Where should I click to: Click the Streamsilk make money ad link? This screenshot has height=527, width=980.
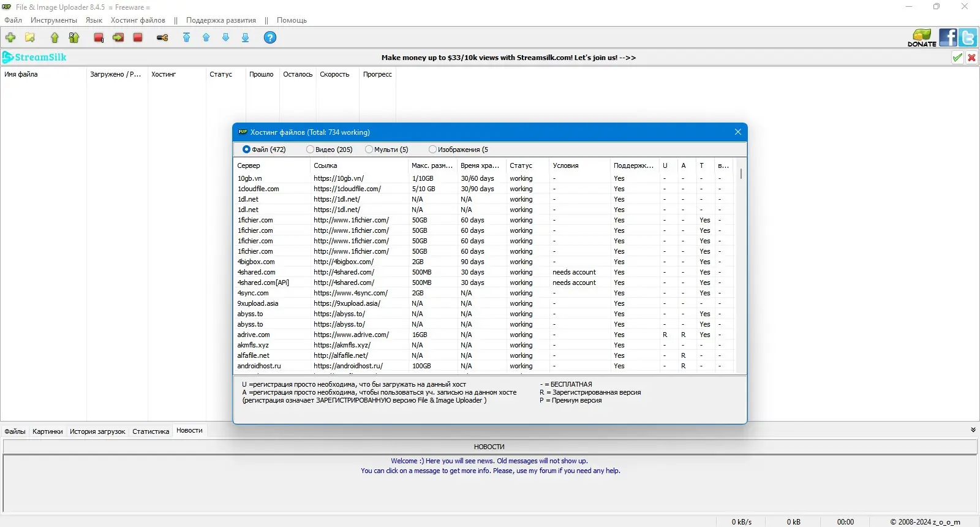tap(508, 58)
